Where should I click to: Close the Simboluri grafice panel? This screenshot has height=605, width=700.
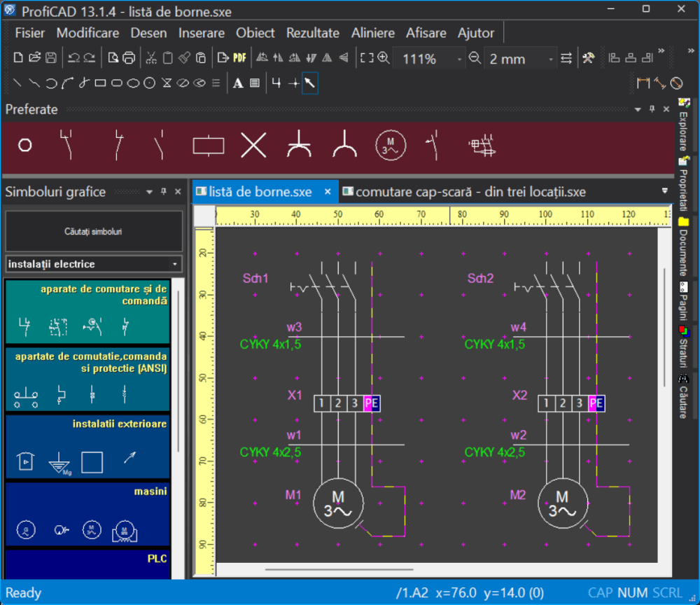click(178, 192)
